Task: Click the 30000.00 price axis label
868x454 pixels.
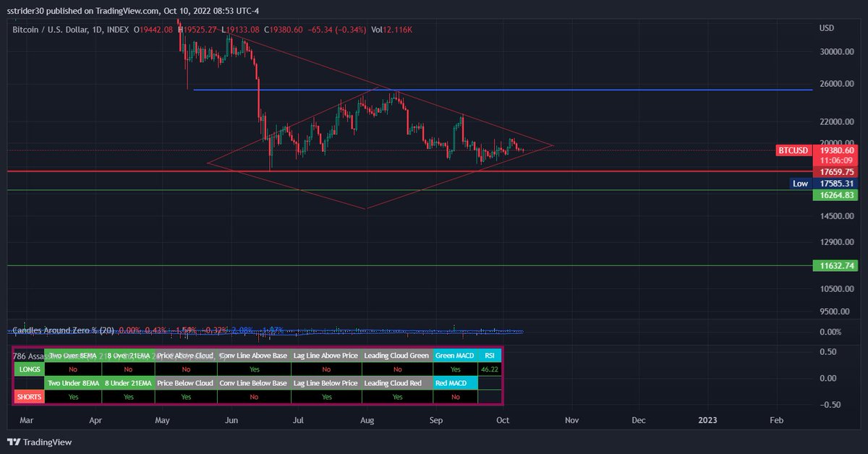Action: click(836, 52)
